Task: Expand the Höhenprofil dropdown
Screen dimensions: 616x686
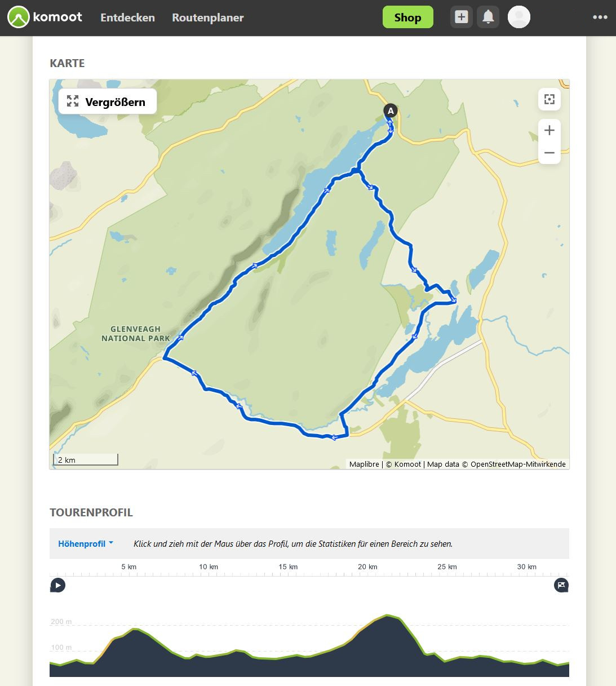Action: [86, 544]
